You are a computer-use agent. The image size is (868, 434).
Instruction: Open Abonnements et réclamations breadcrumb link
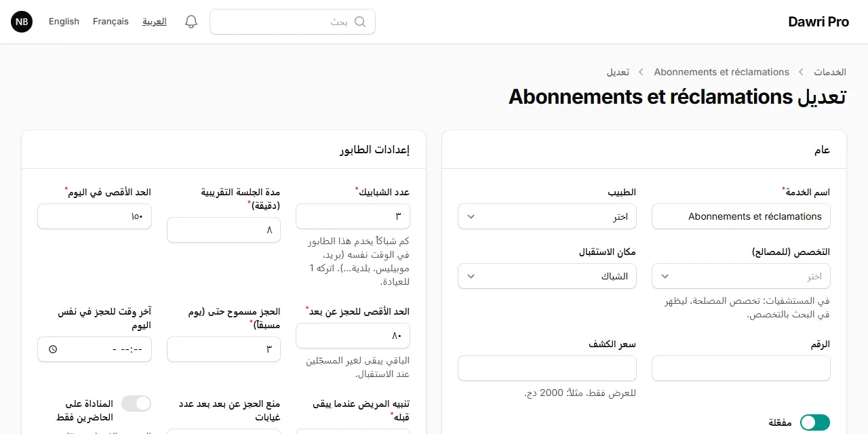click(722, 72)
